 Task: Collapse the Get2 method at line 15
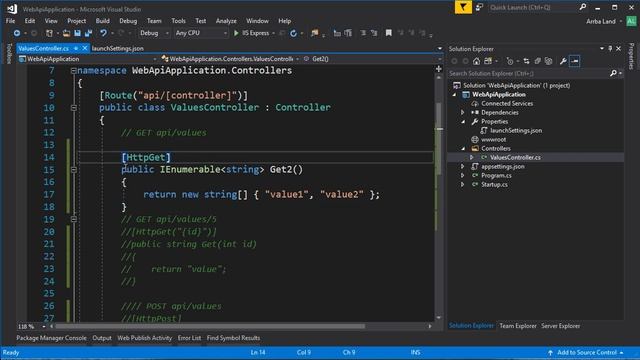pos(73,170)
